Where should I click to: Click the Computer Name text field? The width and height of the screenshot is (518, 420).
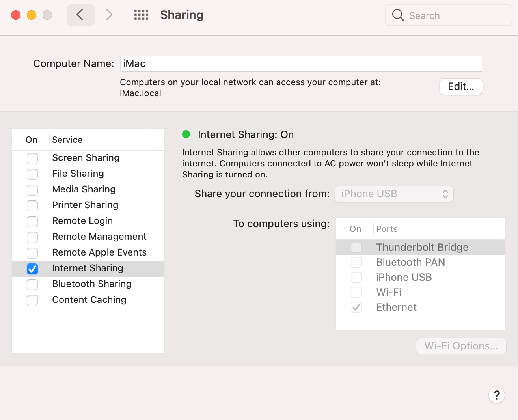click(301, 63)
